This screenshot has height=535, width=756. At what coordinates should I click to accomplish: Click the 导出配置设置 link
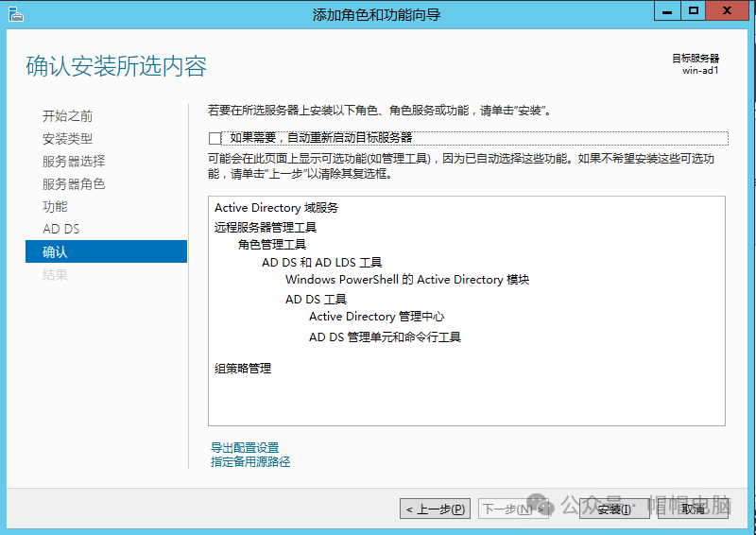[245, 447]
